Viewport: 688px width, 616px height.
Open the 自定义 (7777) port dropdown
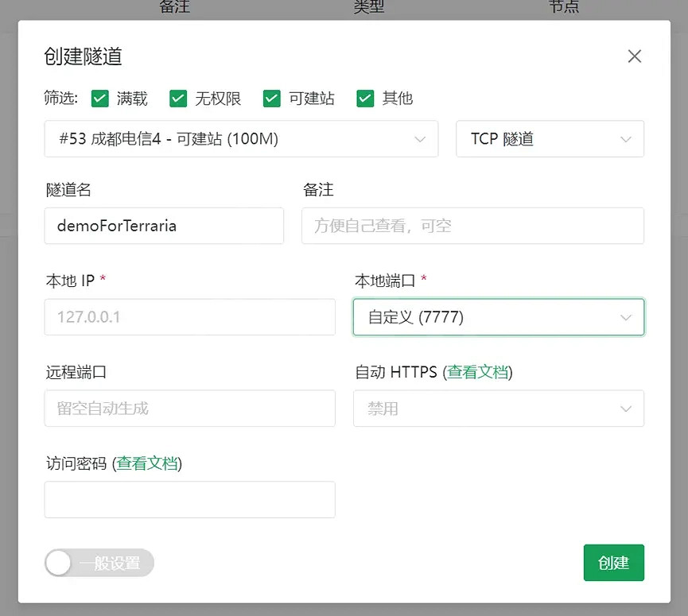tap(499, 317)
